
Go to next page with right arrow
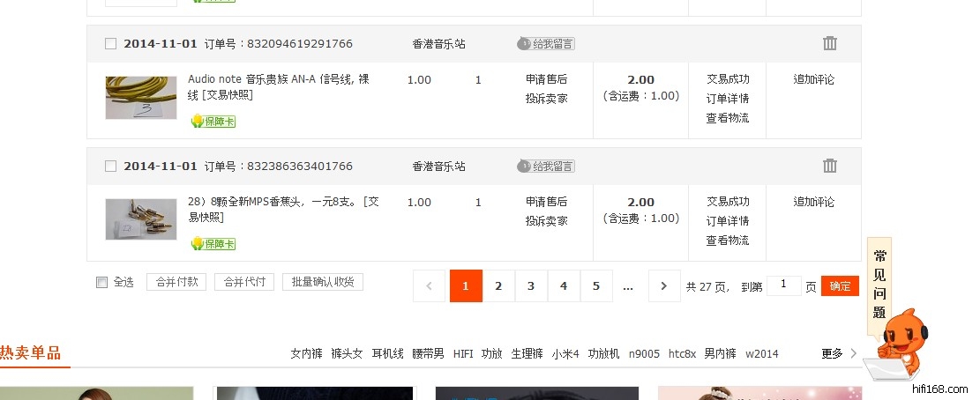pyautogui.click(x=664, y=285)
